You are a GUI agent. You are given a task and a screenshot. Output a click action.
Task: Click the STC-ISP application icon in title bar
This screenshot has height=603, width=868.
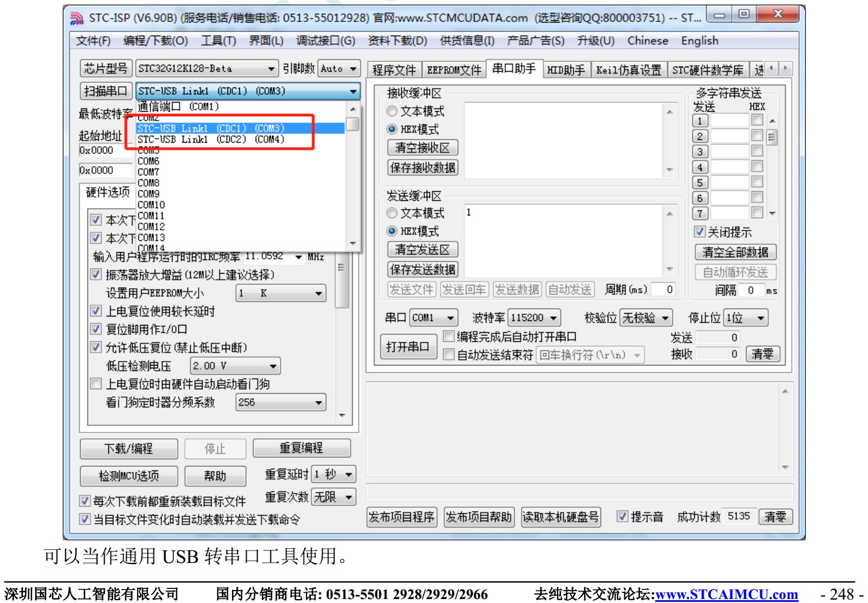77,18
